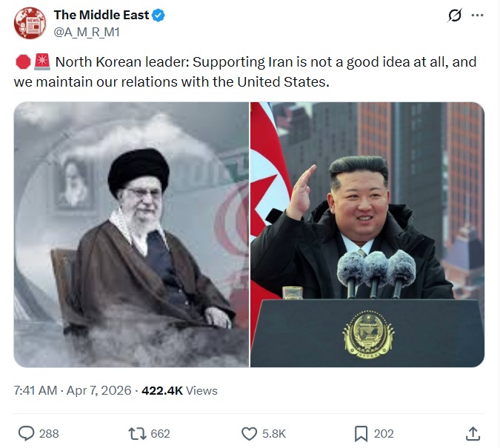The height and width of the screenshot is (448, 500).
Task: Select the tweet text about North Korean leader
Action: click(245, 72)
